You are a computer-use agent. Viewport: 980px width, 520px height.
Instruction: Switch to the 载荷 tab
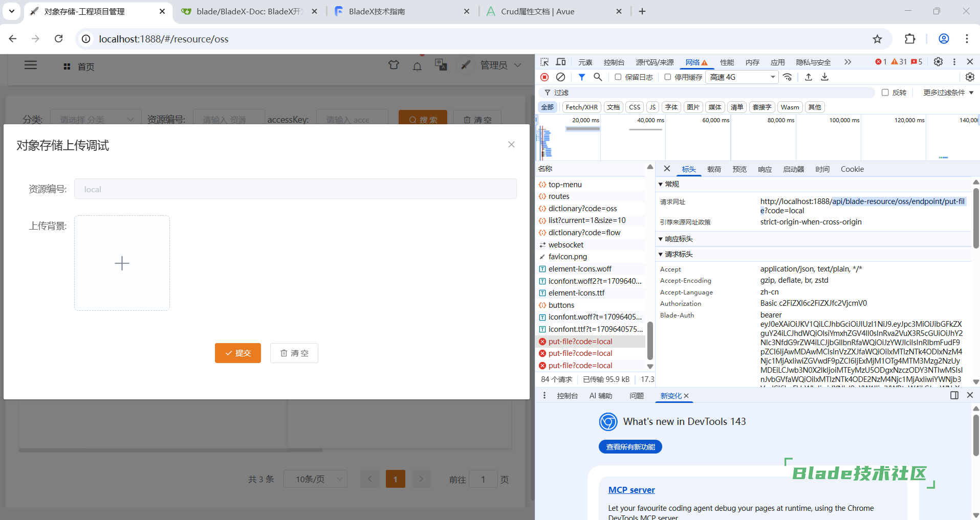pos(714,169)
